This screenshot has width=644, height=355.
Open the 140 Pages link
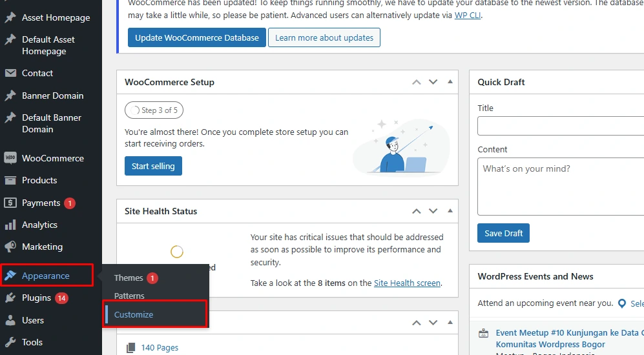point(160,348)
